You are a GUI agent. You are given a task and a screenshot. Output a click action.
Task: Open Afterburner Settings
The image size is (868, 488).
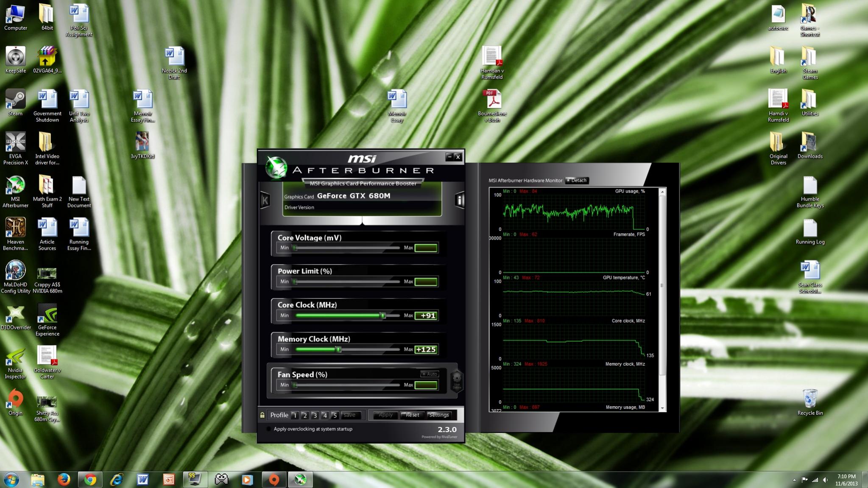(439, 415)
